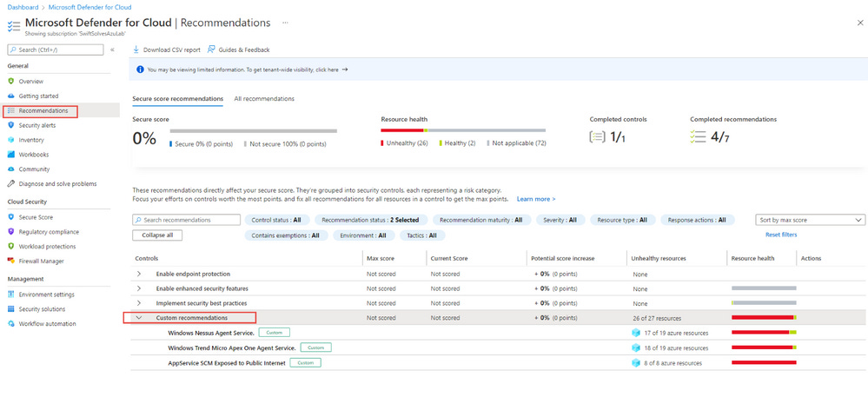Click Secure Score shield icon
The image size is (868, 417).
[x=11, y=217]
